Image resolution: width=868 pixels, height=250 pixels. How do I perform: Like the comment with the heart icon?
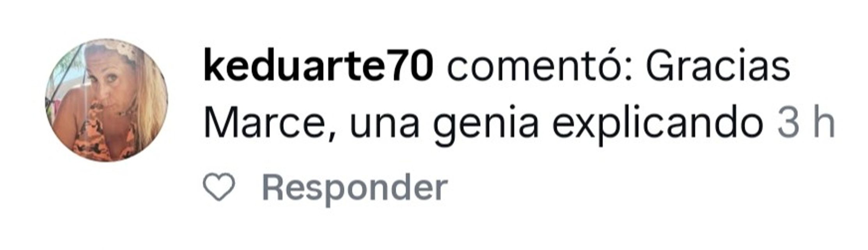(x=219, y=187)
